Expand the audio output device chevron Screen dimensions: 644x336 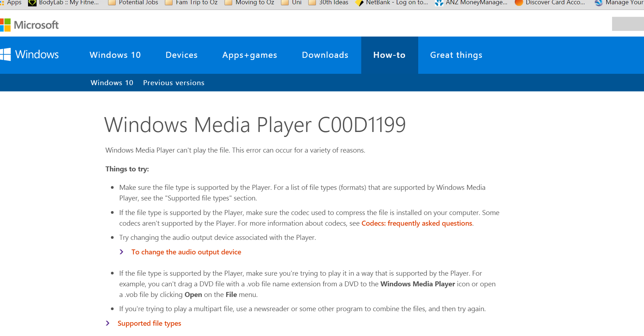coord(121,252)
